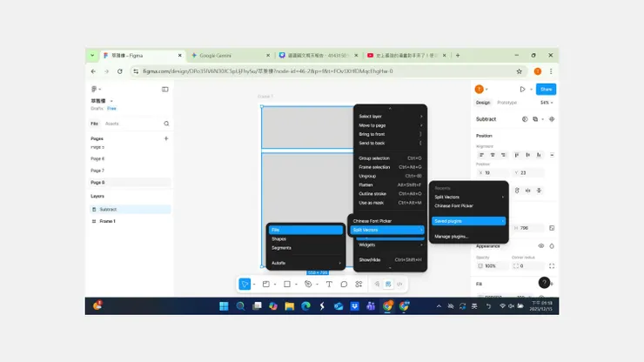Click Flatten in context menu
644x362 pixels.
[390, 184]
